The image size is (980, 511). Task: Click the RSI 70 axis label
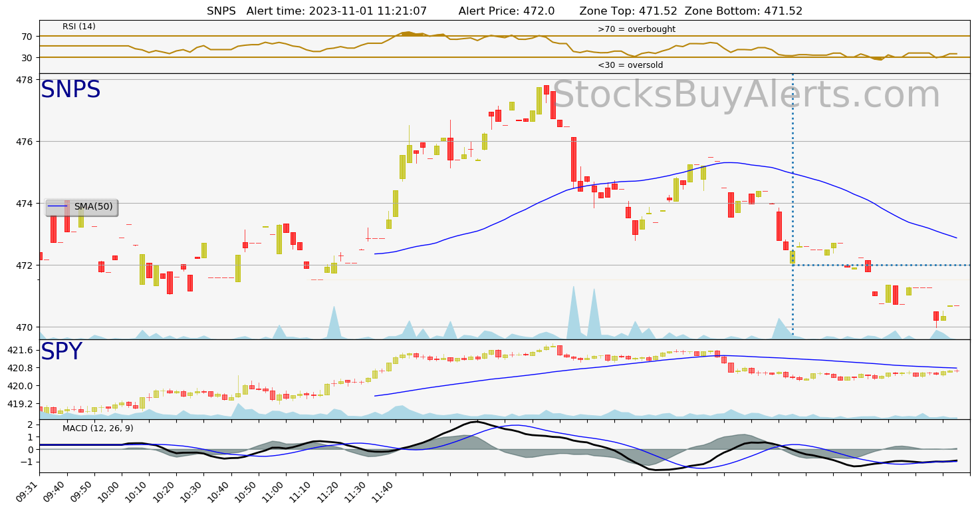(27, 37)
